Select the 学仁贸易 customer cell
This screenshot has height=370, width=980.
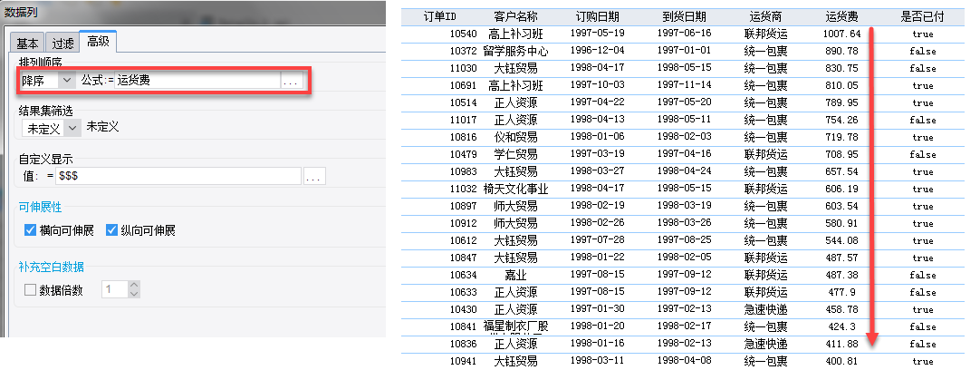tap(515, 154)
